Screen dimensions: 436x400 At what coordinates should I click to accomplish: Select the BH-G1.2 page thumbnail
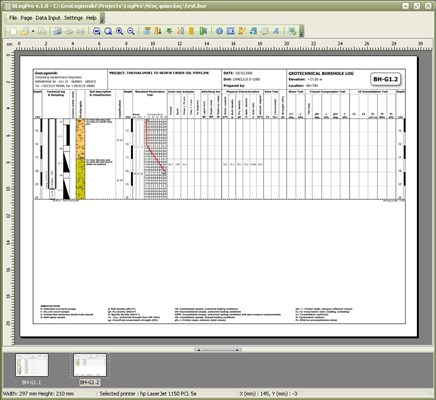[x=90, y=365]
